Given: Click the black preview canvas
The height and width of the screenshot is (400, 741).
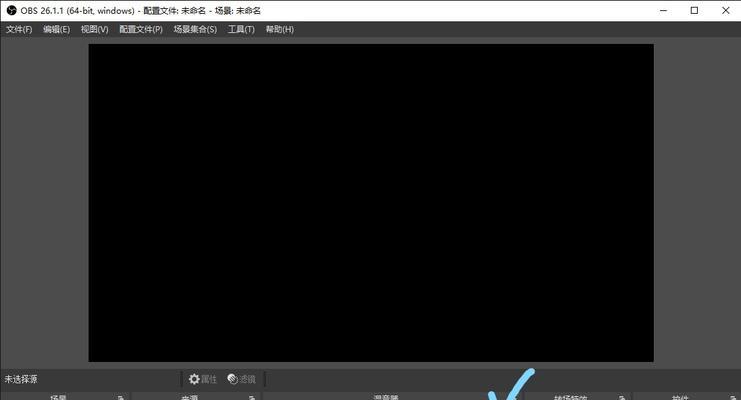Looking at the screenshot, I should click(x=371, y=203).
